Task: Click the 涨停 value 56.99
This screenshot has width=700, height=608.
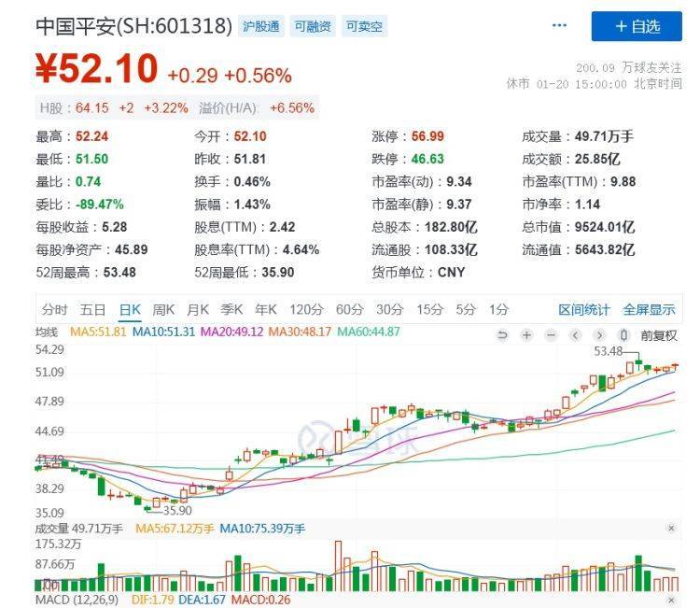Action: [x=427, y=136]
